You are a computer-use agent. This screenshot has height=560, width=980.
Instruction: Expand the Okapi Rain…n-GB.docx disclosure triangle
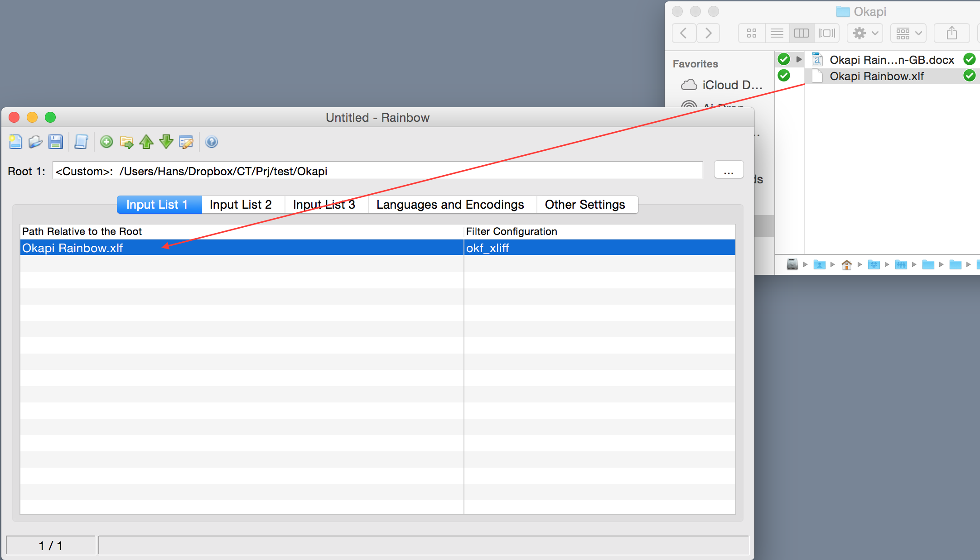click(x=799, y=59)
